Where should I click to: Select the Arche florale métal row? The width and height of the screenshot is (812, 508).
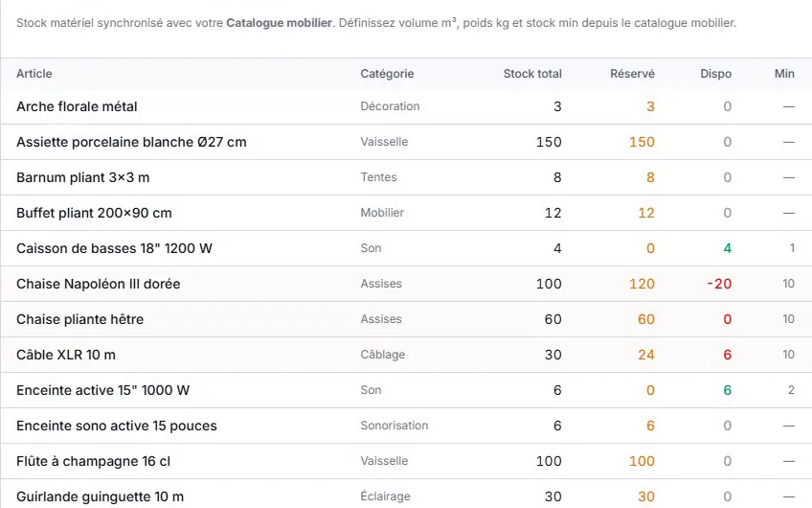(x=406, y=106)
